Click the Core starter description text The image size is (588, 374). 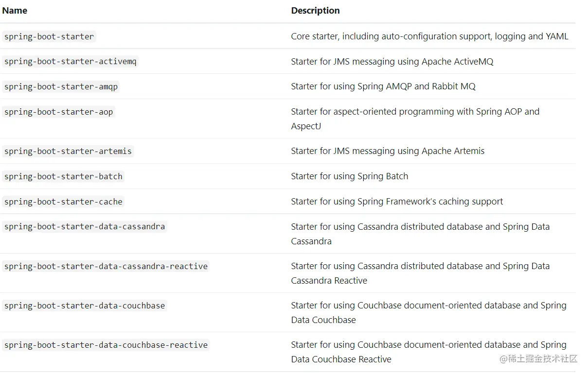tap(429, 36)
